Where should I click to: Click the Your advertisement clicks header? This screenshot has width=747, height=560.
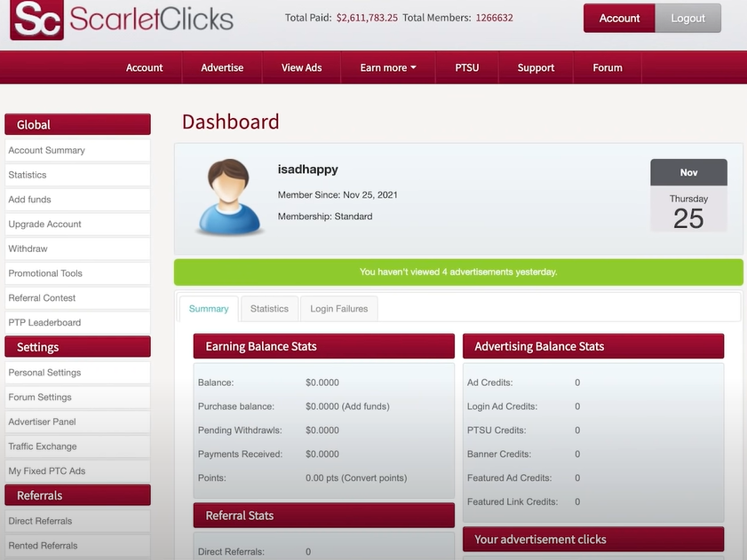593,539
